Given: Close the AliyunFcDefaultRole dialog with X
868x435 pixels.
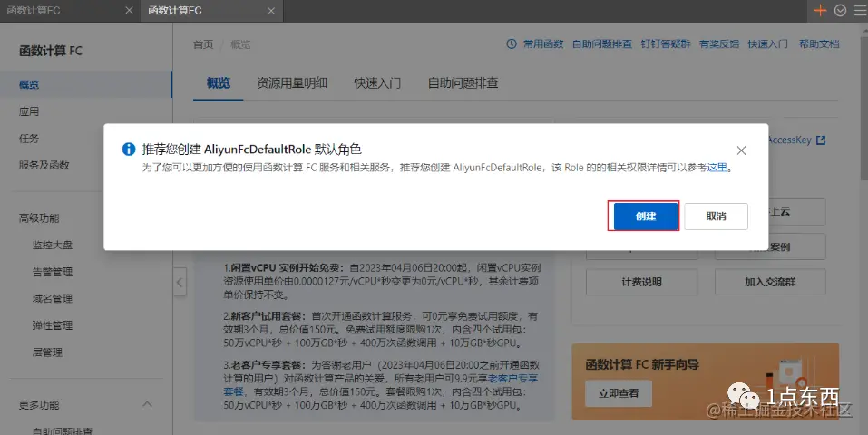Looking at the screenshot, I should [741, 150].
